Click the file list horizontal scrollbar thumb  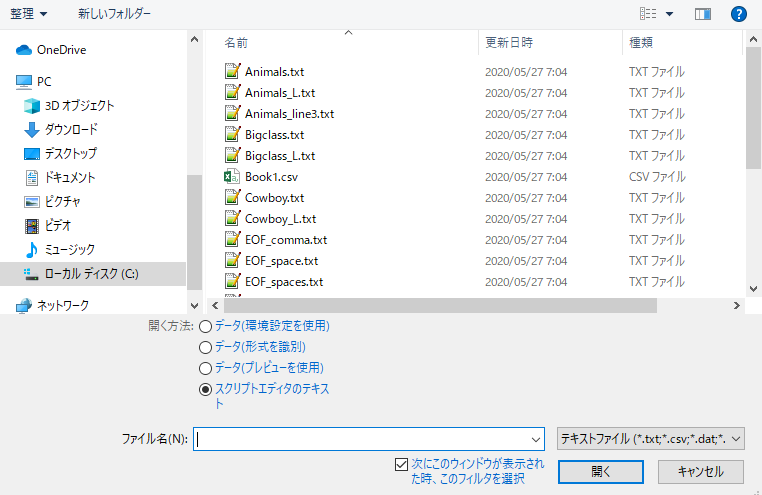pyautogui.click(x=440, y=306)
